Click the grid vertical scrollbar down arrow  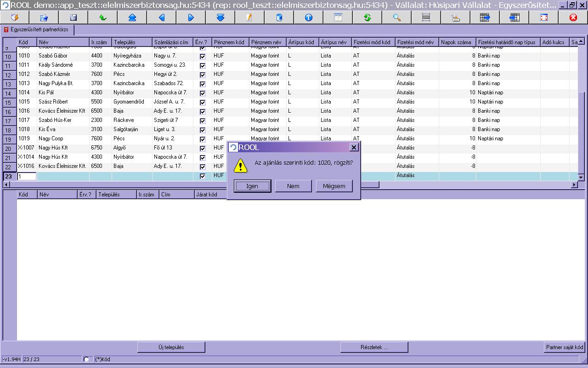[581, 177]
